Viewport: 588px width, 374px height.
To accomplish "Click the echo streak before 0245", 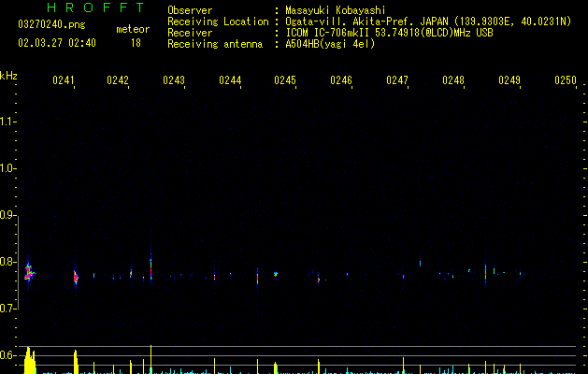I will (257, 278).
